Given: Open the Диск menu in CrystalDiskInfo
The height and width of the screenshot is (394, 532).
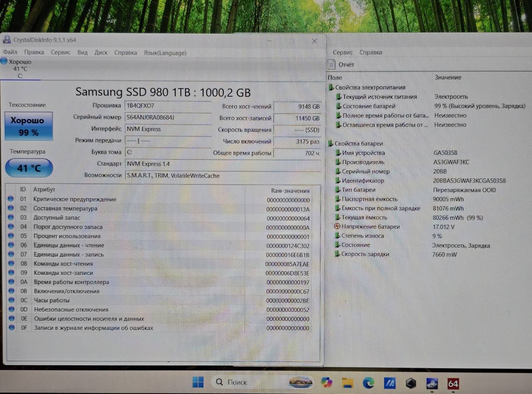Looking at the screenshot, I should coord(101,53).
